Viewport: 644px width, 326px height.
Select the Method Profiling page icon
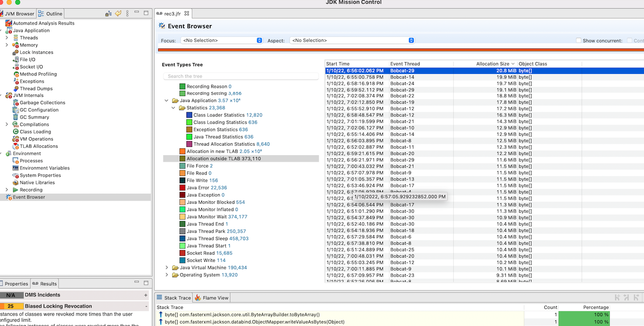tap(15, 74)
